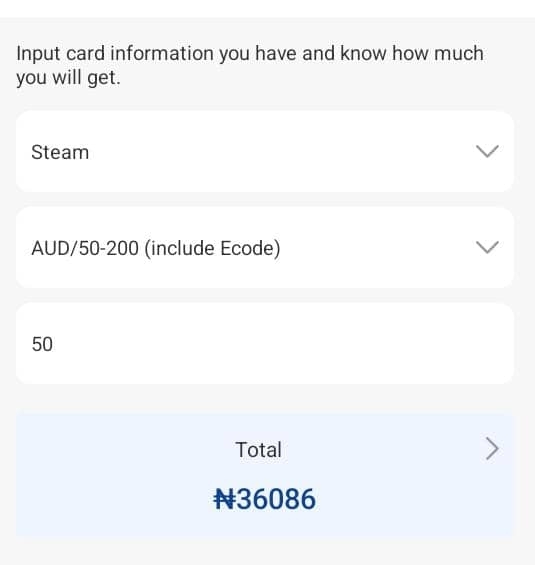The width and height of the screenshot is (535, 565).
Task: Click the word Steam in selector
Action: [x=60, y=152]
